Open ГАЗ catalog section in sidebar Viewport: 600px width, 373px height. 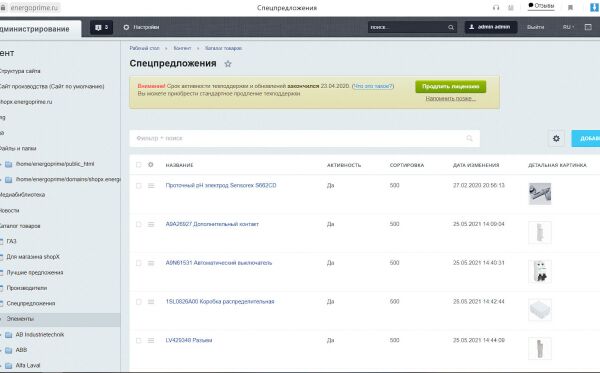coord(11,241)
